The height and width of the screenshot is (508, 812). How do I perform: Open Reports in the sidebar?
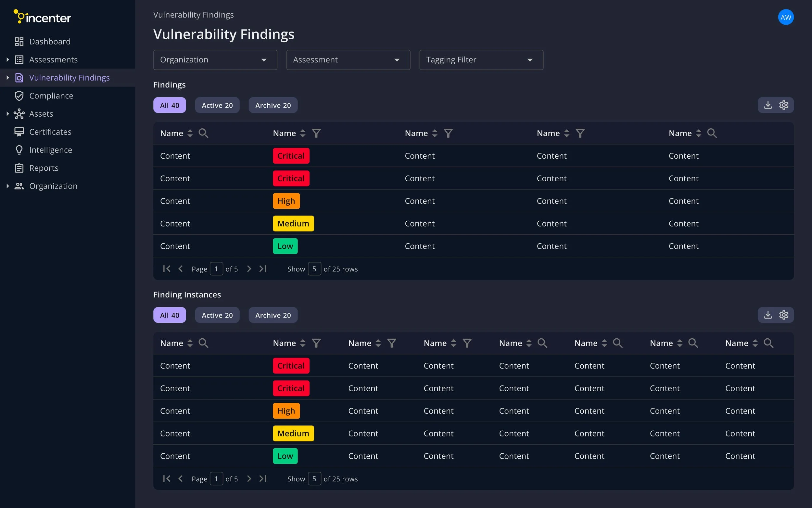pos(44,168)
